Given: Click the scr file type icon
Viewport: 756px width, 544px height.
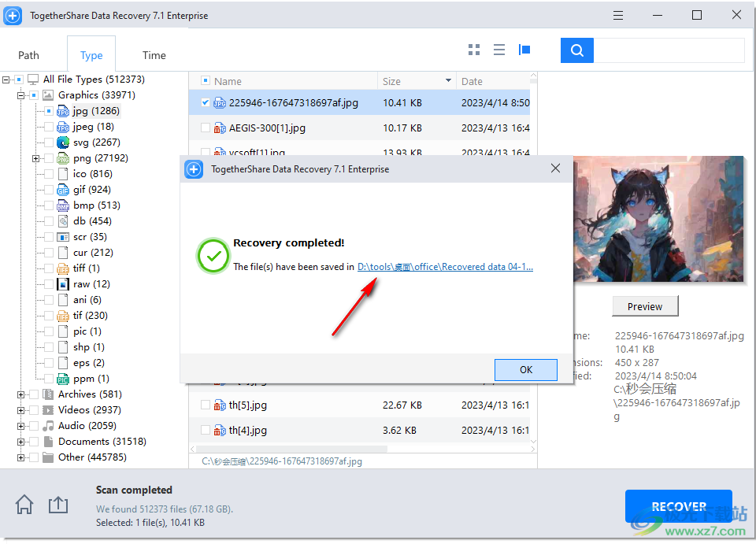Looking at the screenshot, I should coord(63,237).
